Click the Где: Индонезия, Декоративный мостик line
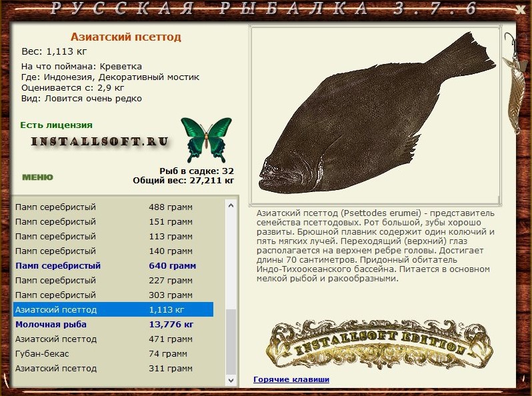 point(110,77)
